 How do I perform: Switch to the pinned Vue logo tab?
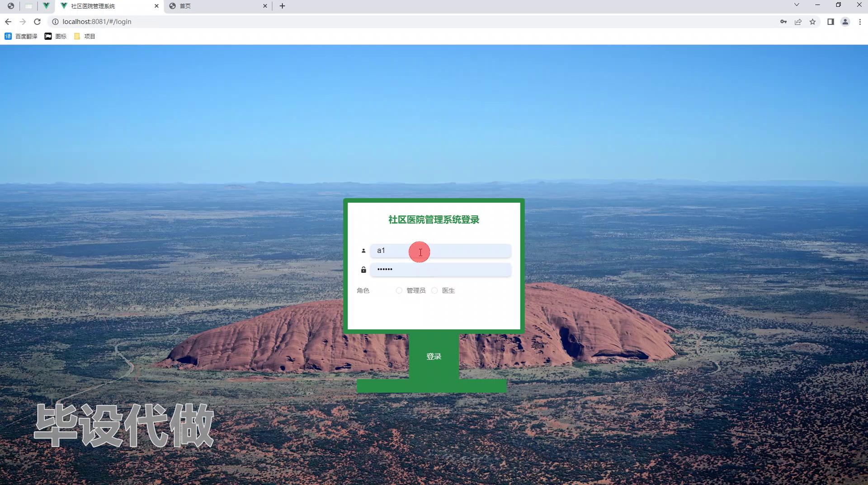[x=46, y=6]
